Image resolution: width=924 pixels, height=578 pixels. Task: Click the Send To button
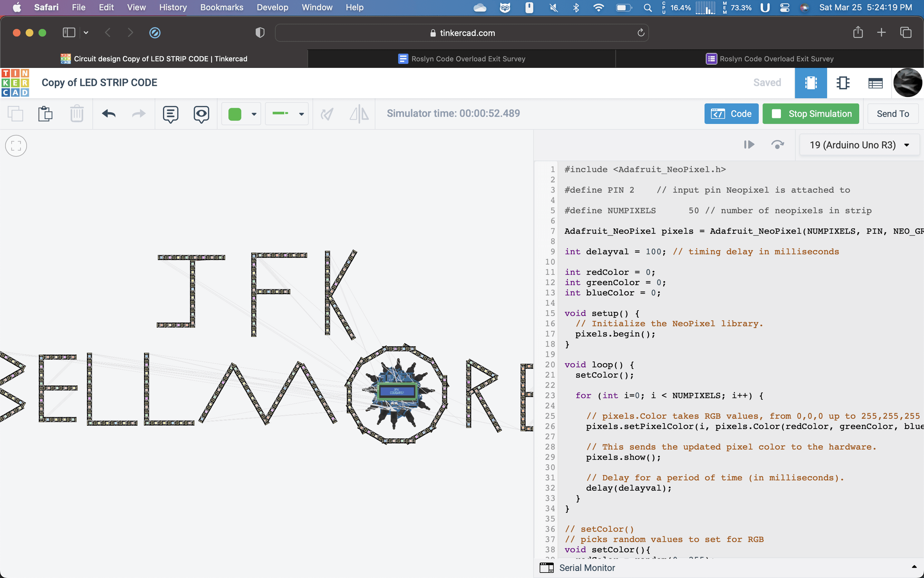pyautogui.click(x=893, y=114)
